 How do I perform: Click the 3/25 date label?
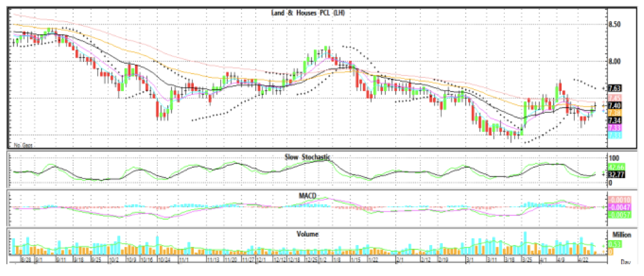pos(528,259)
